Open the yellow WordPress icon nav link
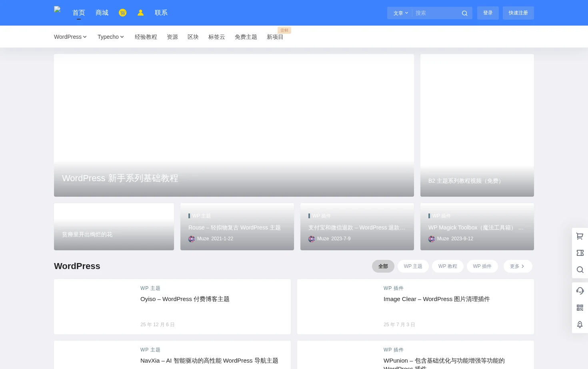This screenshot has height=369, width=588. 123,13
